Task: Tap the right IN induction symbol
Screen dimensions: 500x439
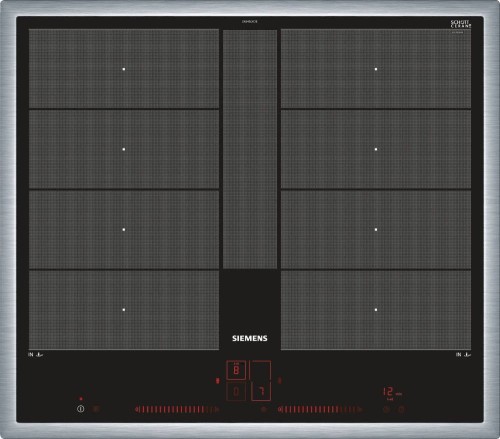Action: click(x=463, y=355)
